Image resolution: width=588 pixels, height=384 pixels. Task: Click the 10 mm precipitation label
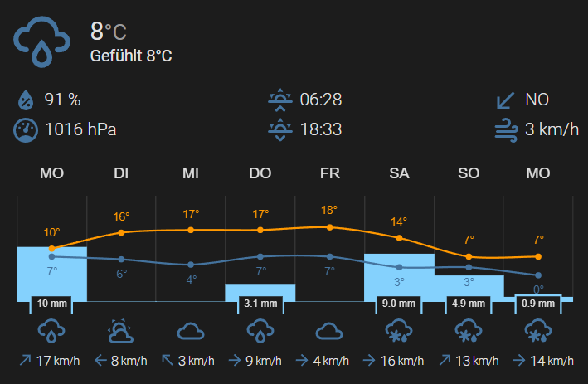(x=51, y=304)
